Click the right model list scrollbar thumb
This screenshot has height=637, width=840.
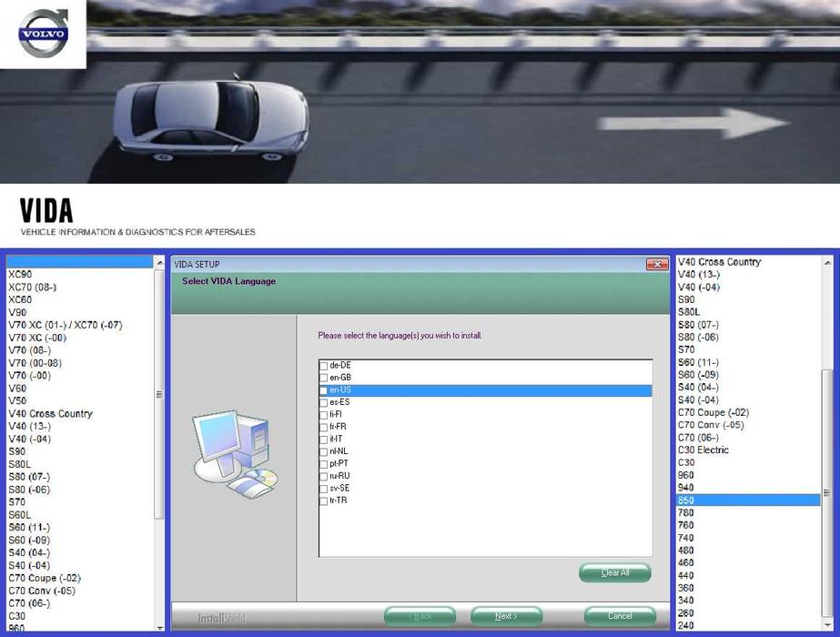click(827, 493)
